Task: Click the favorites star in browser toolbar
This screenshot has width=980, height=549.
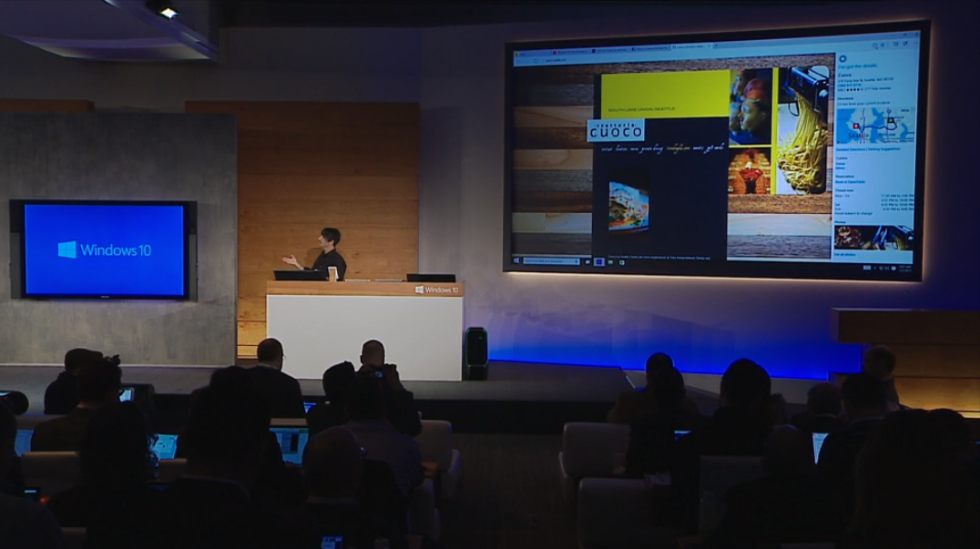Action: [x=884, y=44]
